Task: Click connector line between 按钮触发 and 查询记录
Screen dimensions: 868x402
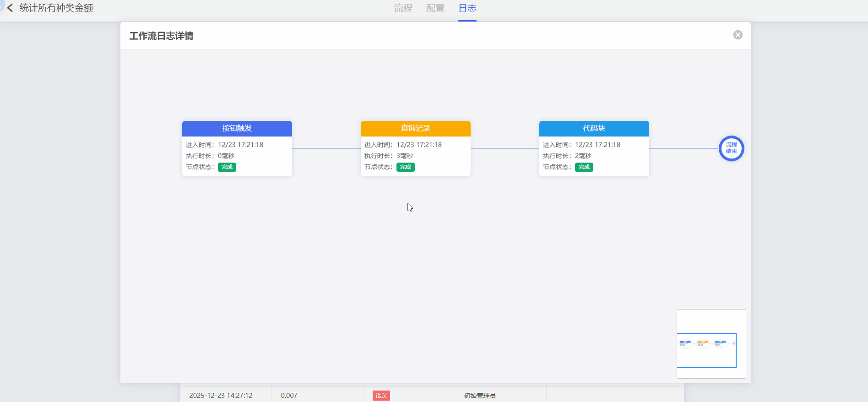Action: (x=326, y=148)
